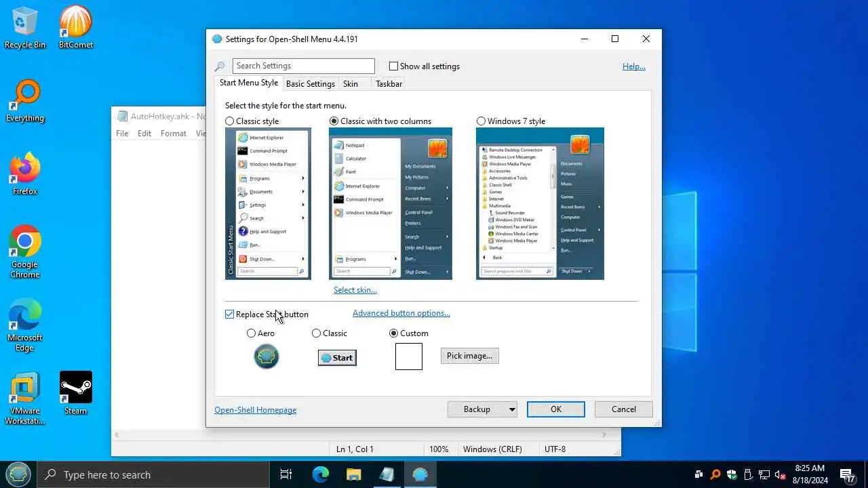
Task: Select Classic style radio button
Action: pos(230,121)
